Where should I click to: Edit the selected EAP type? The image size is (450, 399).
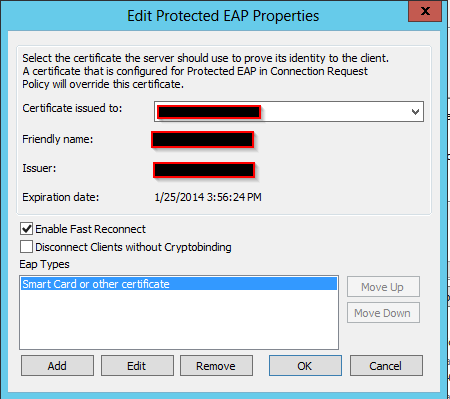137,366
